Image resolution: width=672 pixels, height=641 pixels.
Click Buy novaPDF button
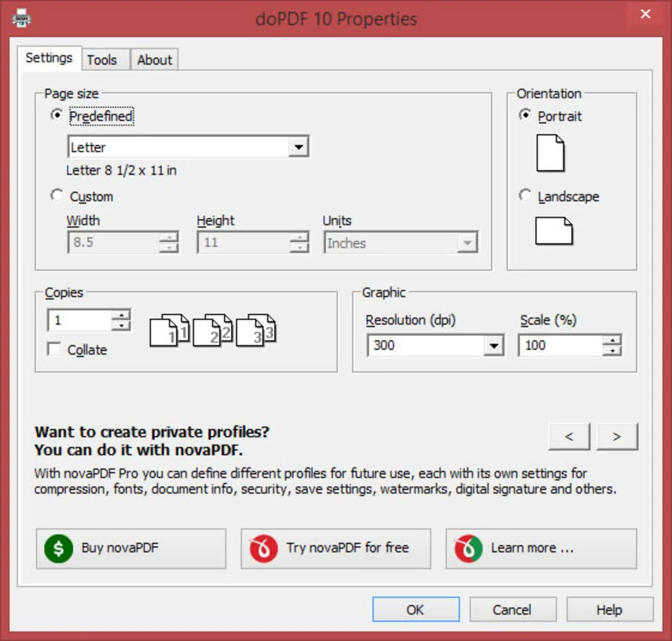click(130, 549)
